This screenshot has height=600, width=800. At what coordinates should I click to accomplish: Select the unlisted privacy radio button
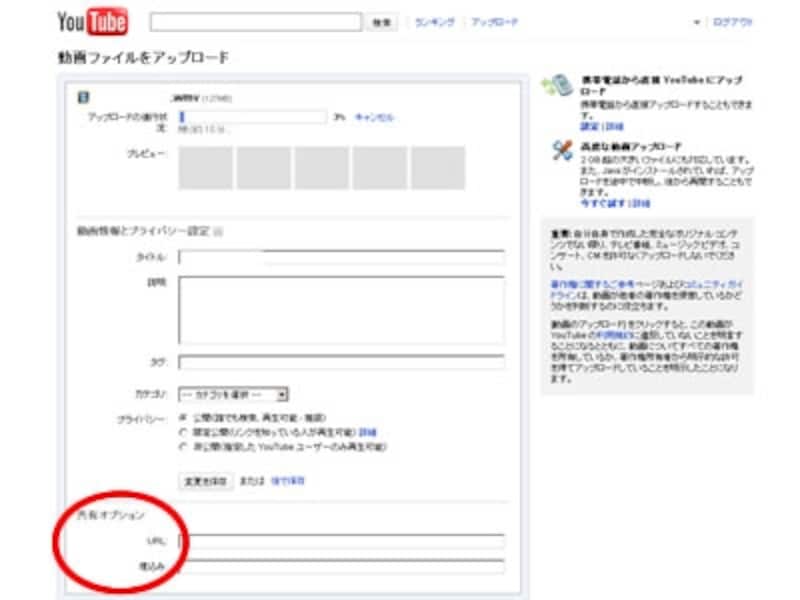tap(183, 433)
